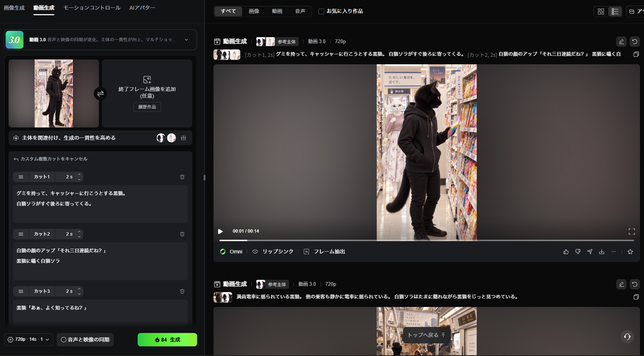Open support headset chat button

click(627, 337)
